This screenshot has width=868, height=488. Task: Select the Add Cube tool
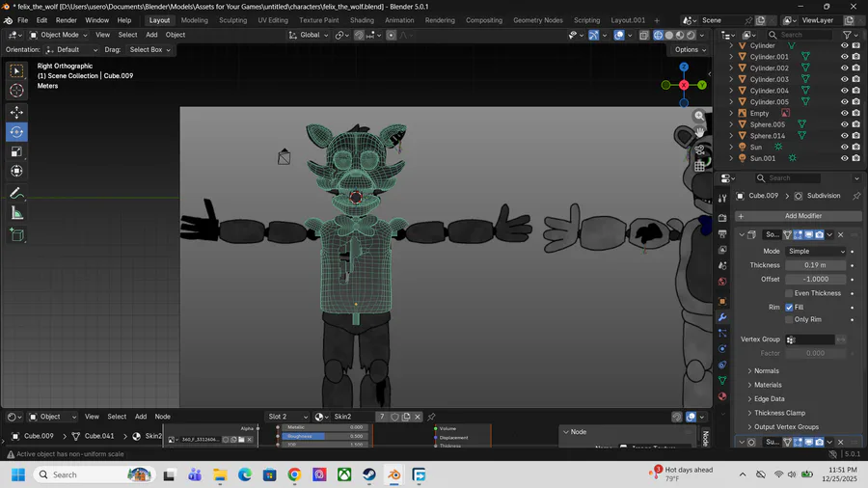tap(16, 235)
